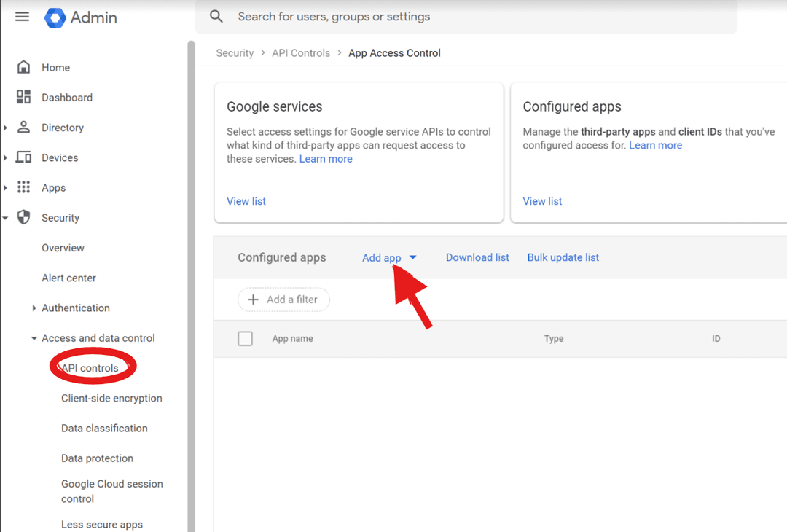The width and height of the screenshot is (787, 532).
Task: Open the hamburger main menu
Action: click(x=22, y=17)
